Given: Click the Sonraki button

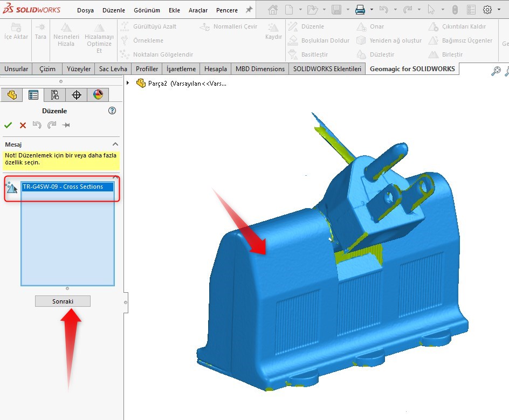Looking at the screenshot, I should [63, 301].
